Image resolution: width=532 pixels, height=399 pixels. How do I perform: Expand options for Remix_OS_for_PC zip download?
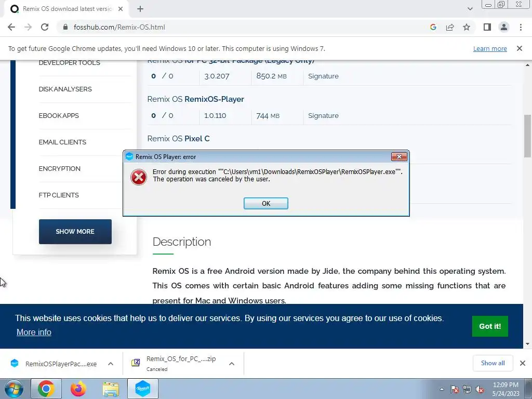pos(232,364)
